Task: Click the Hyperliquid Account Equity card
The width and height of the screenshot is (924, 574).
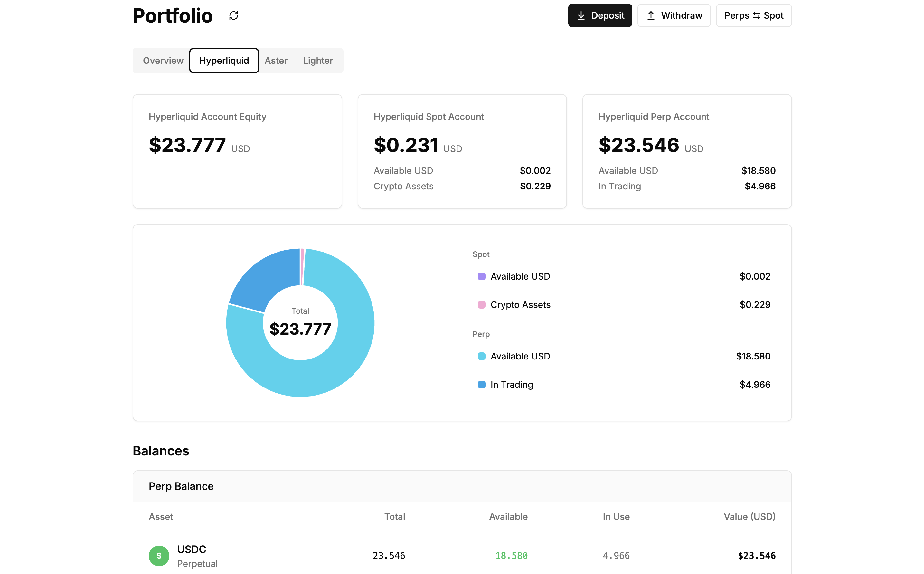Action: [237, 151]
